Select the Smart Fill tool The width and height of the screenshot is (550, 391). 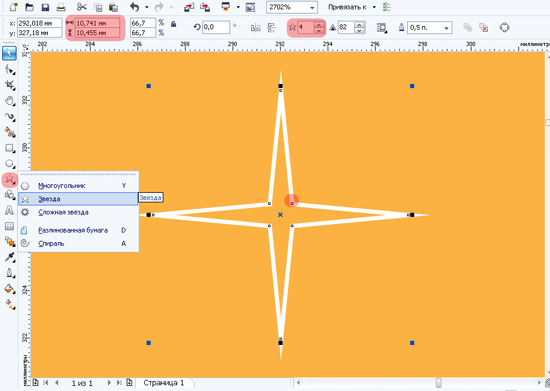point(9,132)
